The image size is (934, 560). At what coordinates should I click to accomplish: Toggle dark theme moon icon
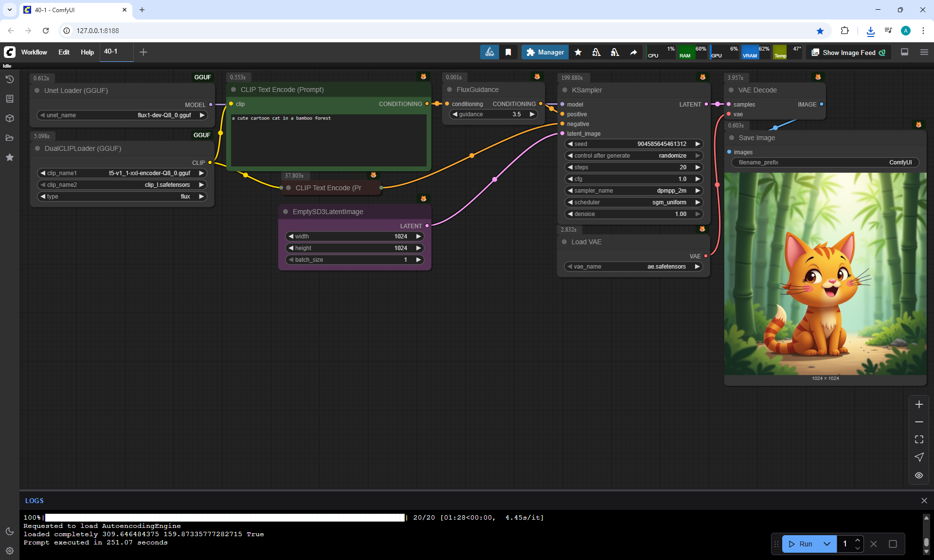point(10,531)
